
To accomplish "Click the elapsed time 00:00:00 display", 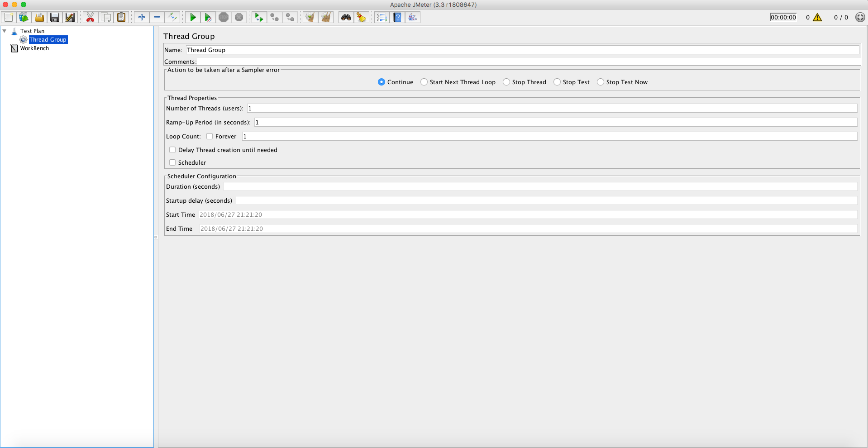I will point(783,17).
